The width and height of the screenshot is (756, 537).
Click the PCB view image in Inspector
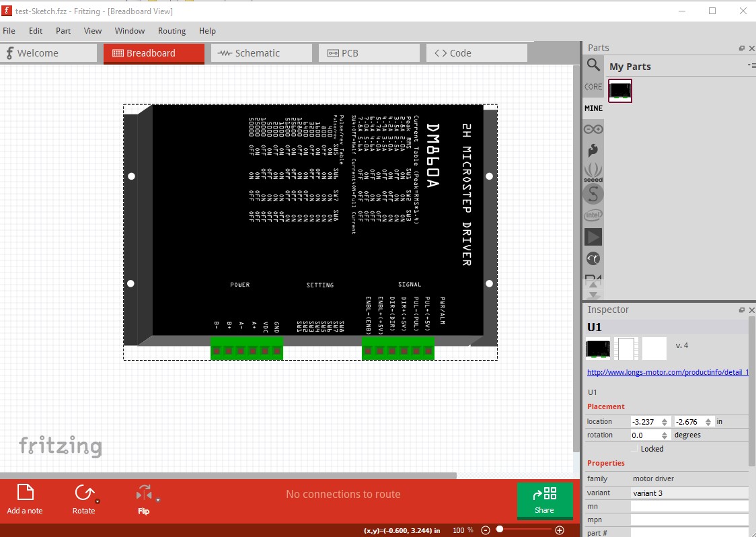point(654,349)
